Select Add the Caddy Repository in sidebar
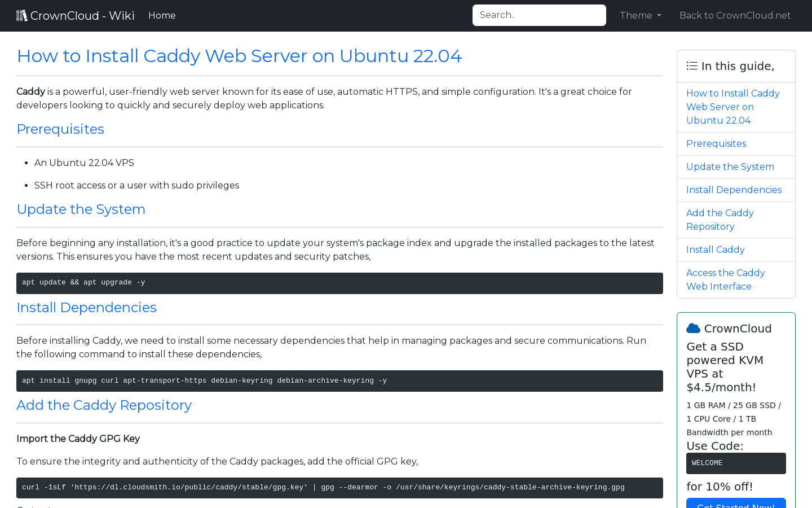The width and height of the screenshot is (812, 508). click(736, 220)
